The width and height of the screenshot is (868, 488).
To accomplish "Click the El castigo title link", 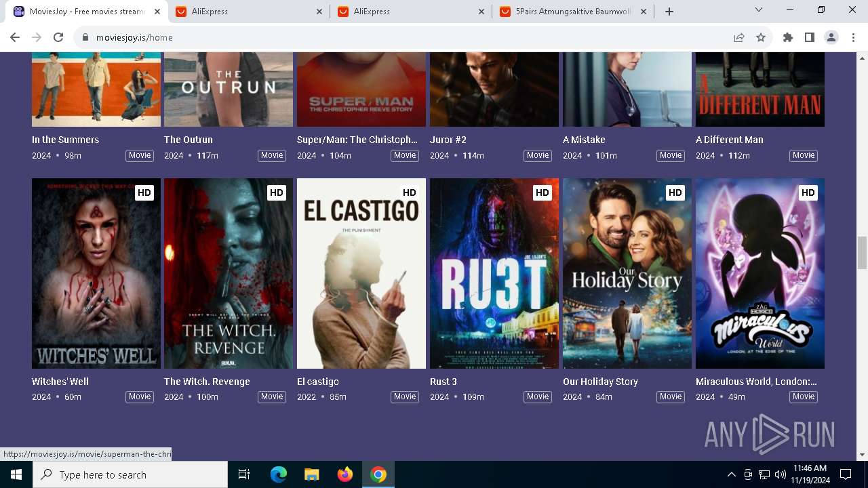I will [318, 382].
